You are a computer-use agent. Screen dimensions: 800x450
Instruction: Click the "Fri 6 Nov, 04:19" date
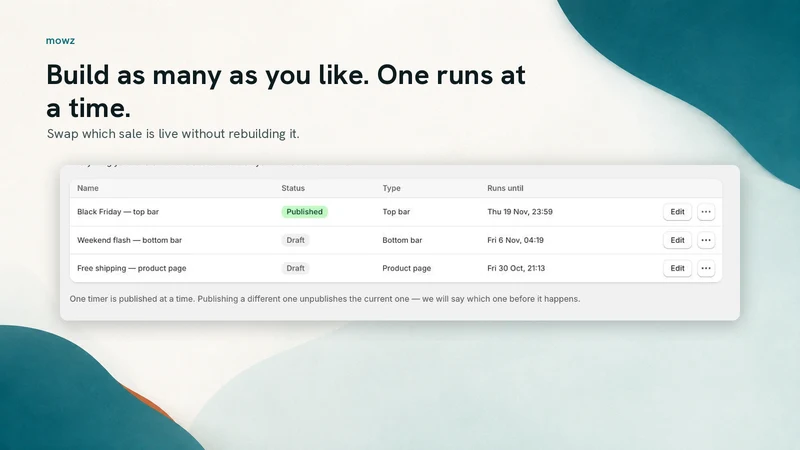point(515,240)
